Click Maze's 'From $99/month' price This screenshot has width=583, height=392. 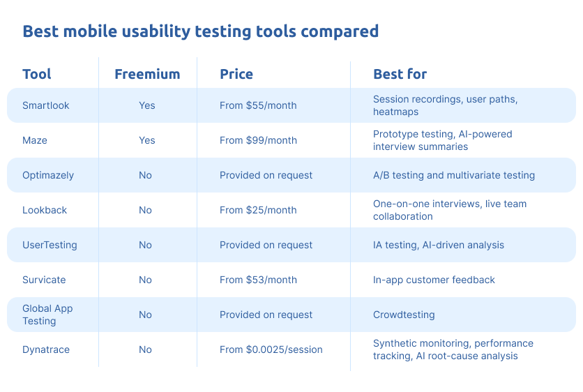258,140
